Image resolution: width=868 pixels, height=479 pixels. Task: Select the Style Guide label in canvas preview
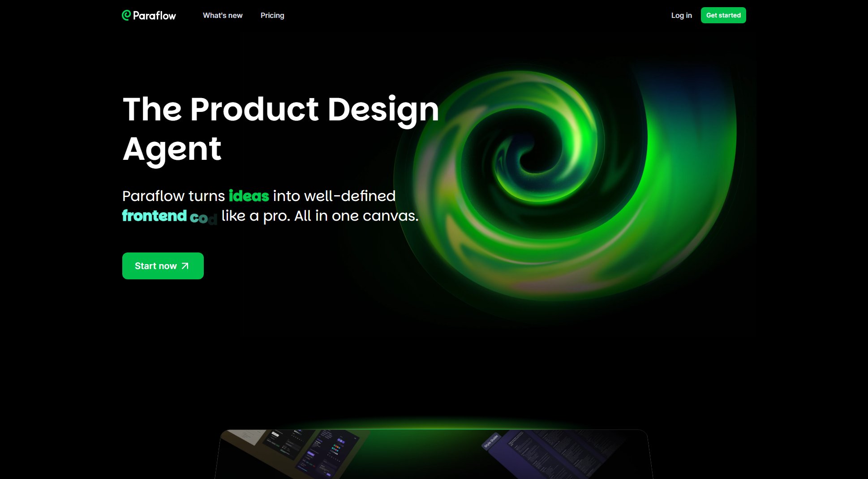click(491, 441)
